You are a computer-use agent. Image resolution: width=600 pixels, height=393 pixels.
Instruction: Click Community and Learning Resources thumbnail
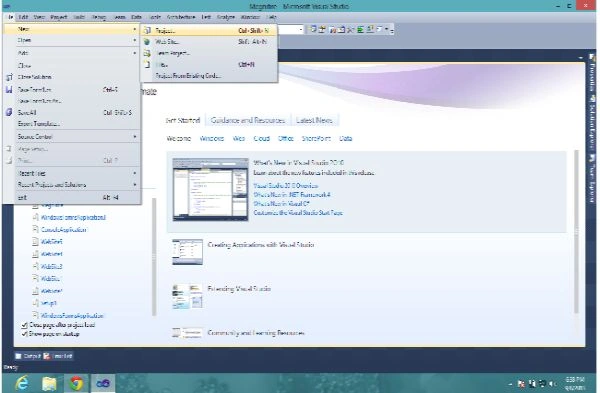click(x=187, y=333)
